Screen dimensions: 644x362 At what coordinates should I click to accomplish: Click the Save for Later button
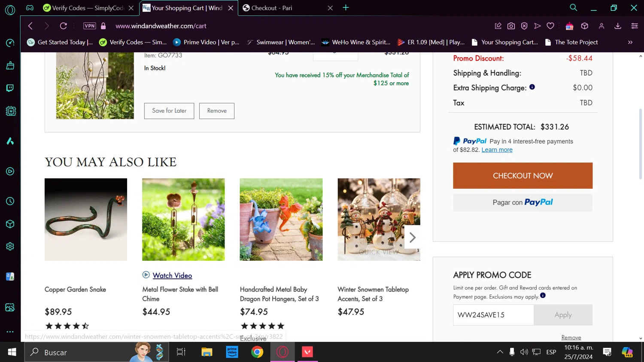click(x=169, y=111)
